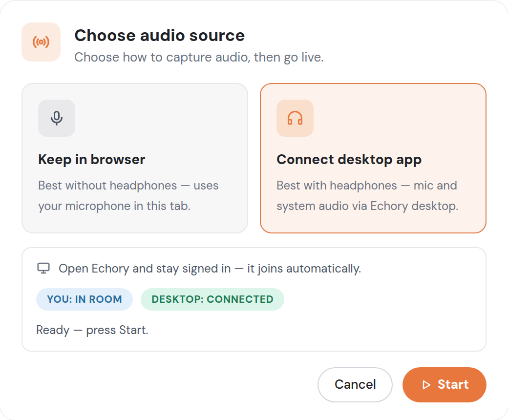Click the microphone icon in browser card
The height and width of the screenshot is (420, 508).
[57, 118]
